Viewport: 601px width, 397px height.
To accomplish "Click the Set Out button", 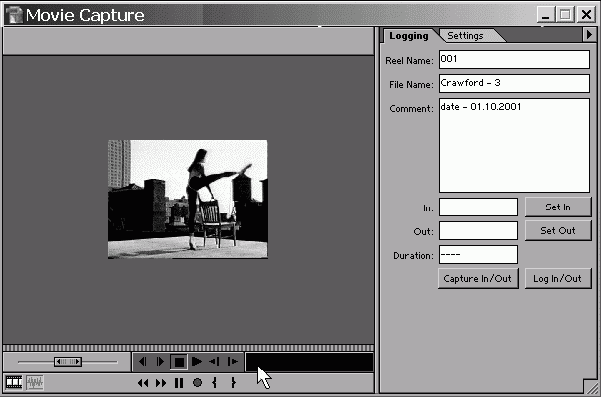I will (558, 230).
